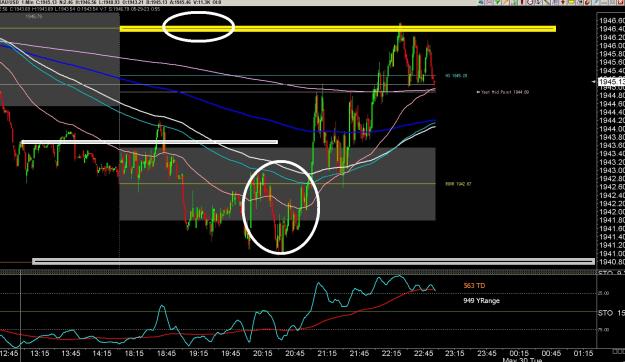Viewport: 625px width, 362px height.
Task: Click the 01:15 time axis label
Action: pos(583,353)
